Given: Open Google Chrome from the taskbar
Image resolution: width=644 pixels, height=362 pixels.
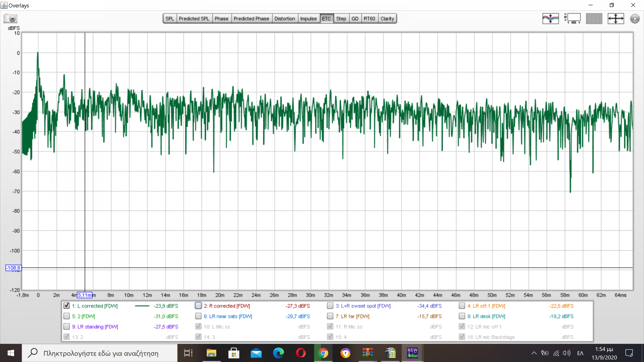Looking at the screenshot, I should [323, 353].
